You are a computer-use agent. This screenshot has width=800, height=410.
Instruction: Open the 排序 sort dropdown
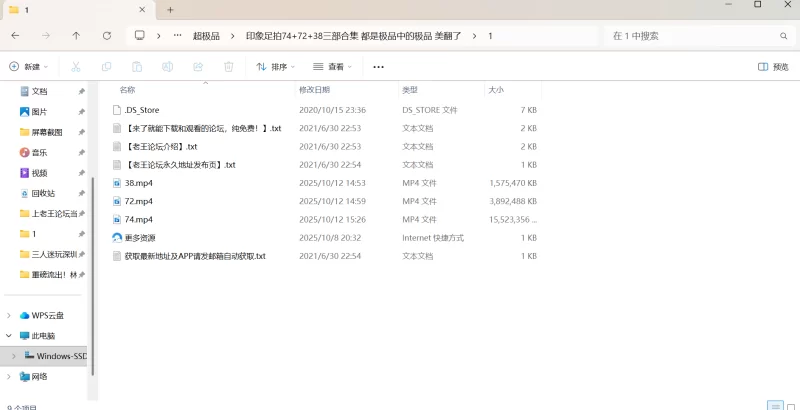pos(276,67)
